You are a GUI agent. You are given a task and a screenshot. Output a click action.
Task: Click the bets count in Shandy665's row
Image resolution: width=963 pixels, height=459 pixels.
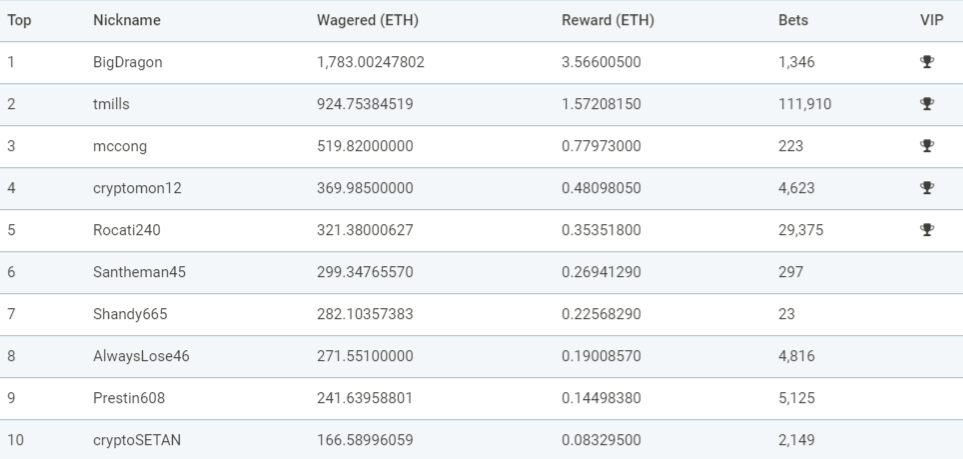click(x=787, y=314)
